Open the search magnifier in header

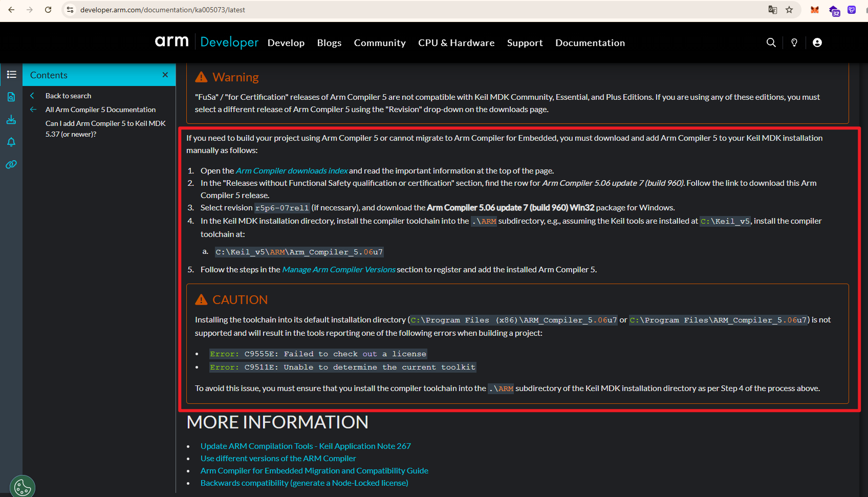tap(771, 42)
